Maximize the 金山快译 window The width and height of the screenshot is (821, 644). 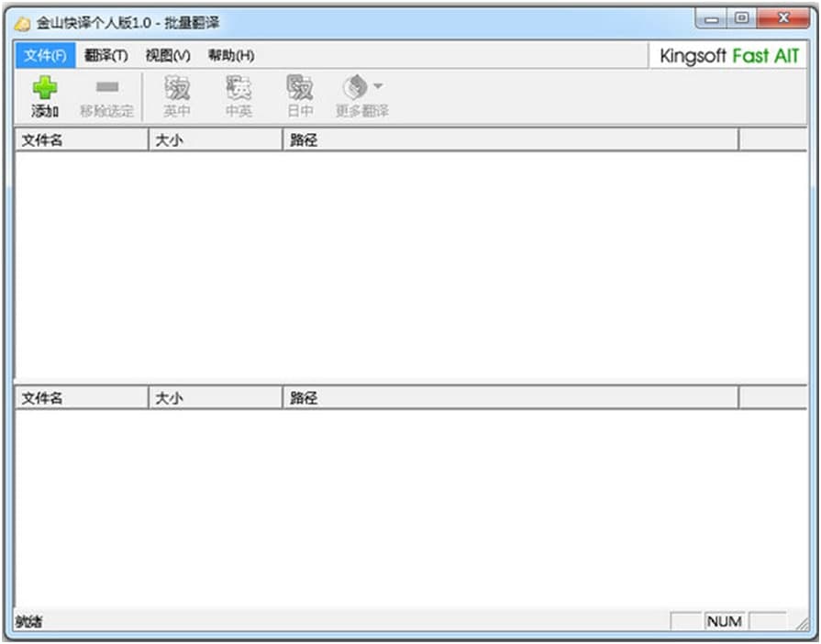(741, 18)
